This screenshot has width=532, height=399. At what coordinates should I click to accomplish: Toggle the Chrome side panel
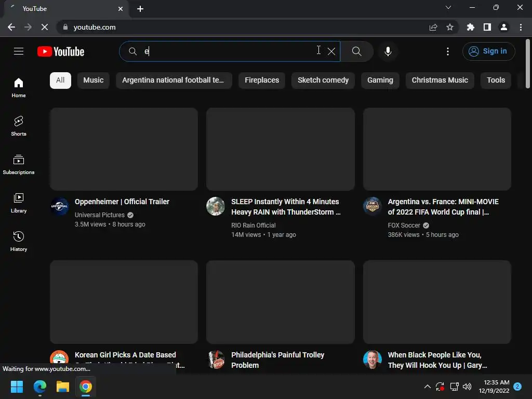487,27
